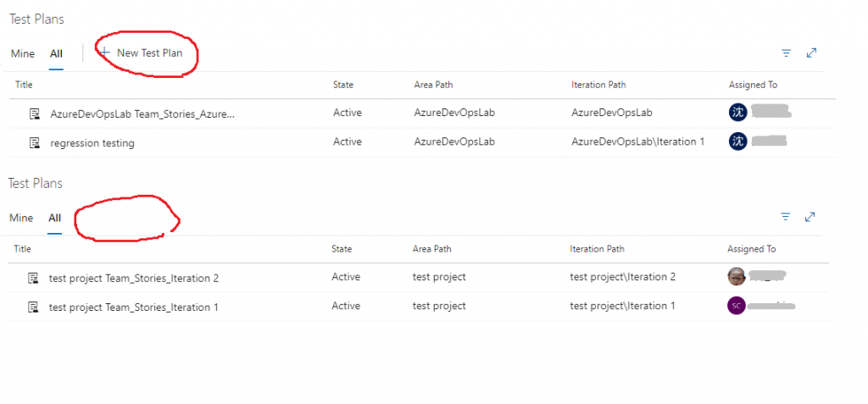The image size is (868, 404).
Task: Switch to Mine tab in lower panel
Action: [x=21, y=218]
